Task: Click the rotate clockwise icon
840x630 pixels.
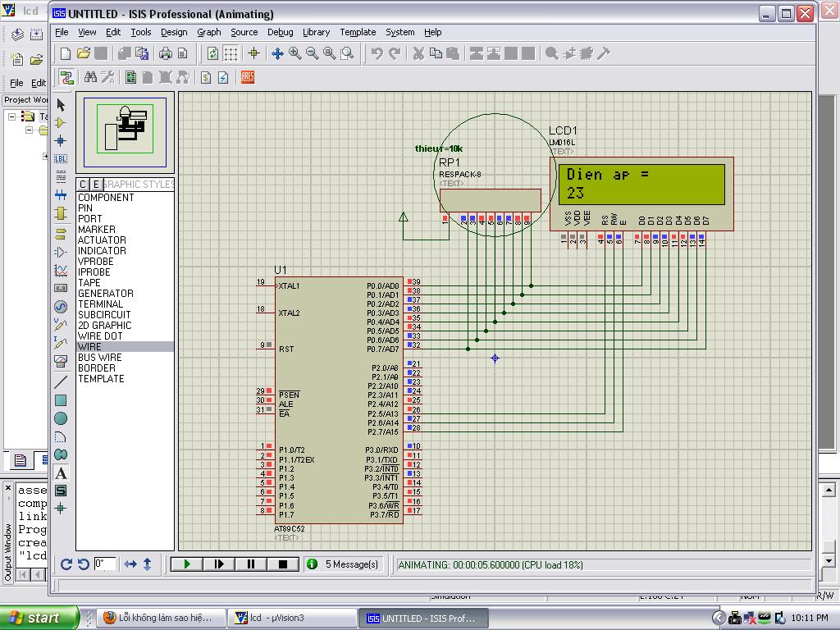Action: pos(66,564)
